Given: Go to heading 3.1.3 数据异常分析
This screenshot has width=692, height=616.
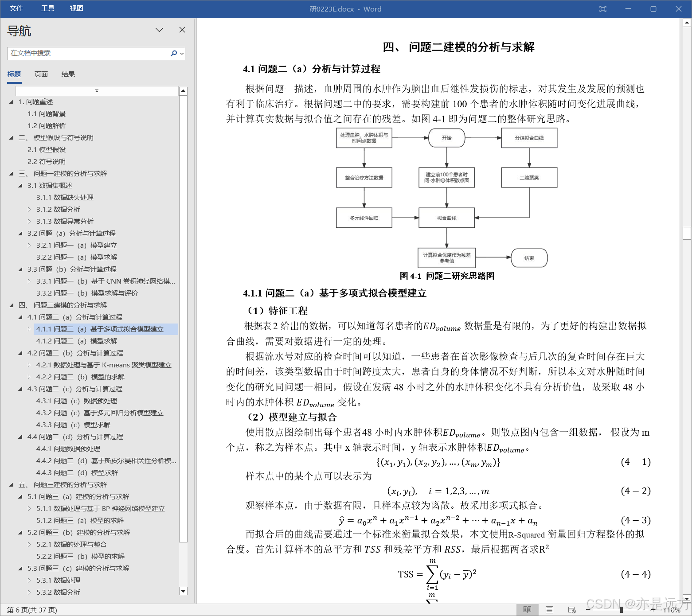Looking at the screenshot, I should [65, 222].
